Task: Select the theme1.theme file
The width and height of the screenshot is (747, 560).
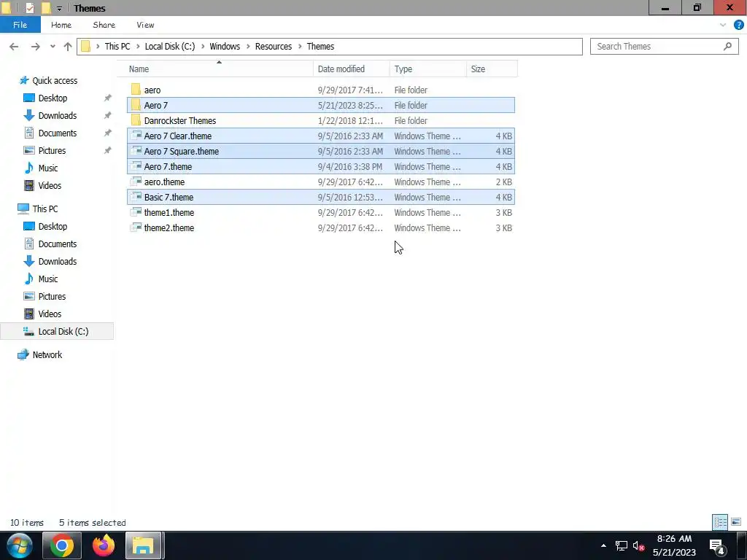Action: pos(321,212)
